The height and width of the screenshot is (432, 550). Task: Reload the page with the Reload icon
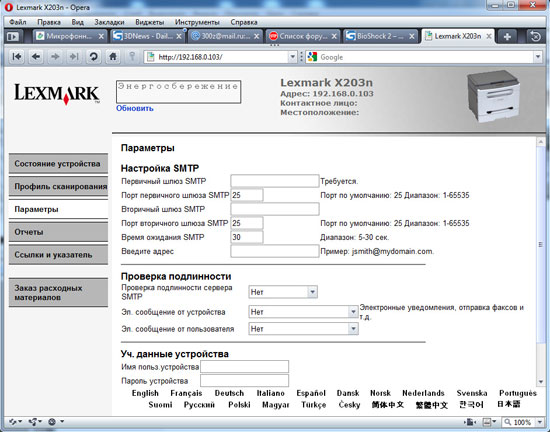point(93,56)
